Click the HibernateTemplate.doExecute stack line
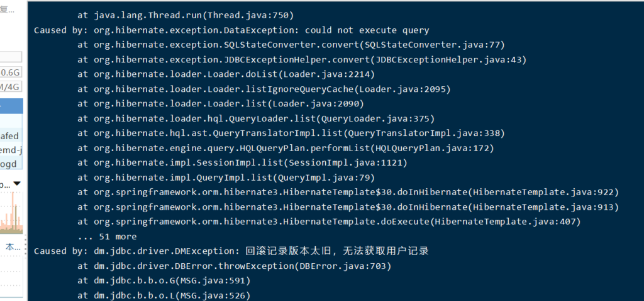Viewport: 644px width, 301px height. pyautogui.click(x=329, y=222)
